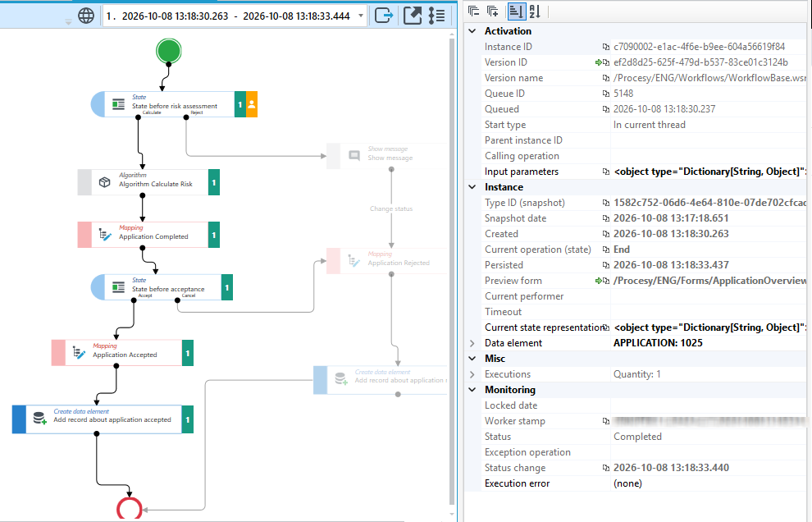Click the execution count badge on Application Completed
This screenshot has width=812, height=522.
pos(214,235)
